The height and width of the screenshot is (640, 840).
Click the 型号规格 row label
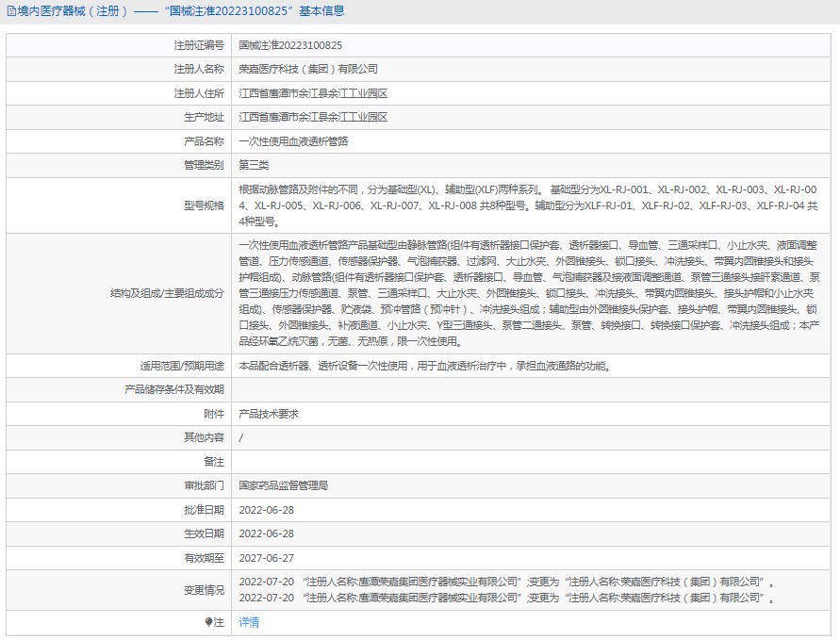[204, 205]
